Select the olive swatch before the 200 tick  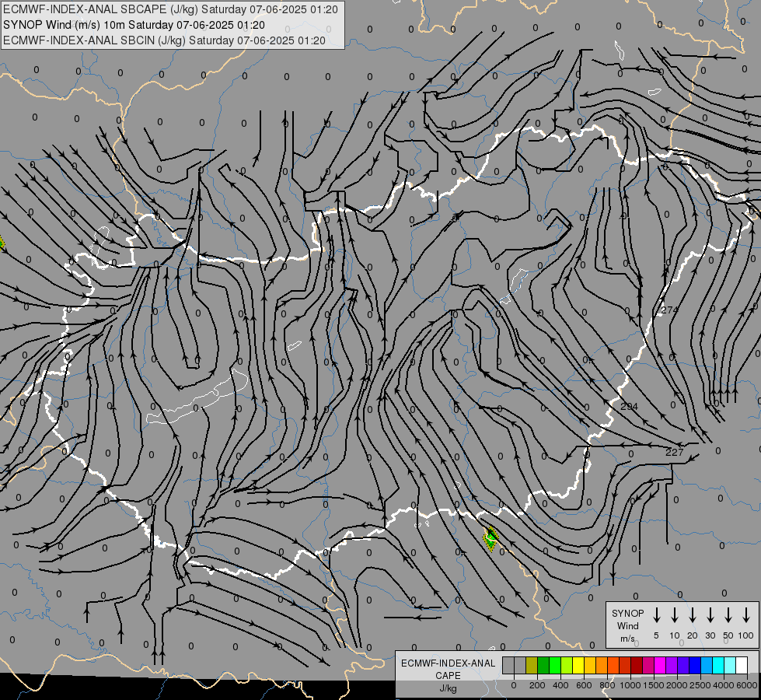(x=532, y=665)
